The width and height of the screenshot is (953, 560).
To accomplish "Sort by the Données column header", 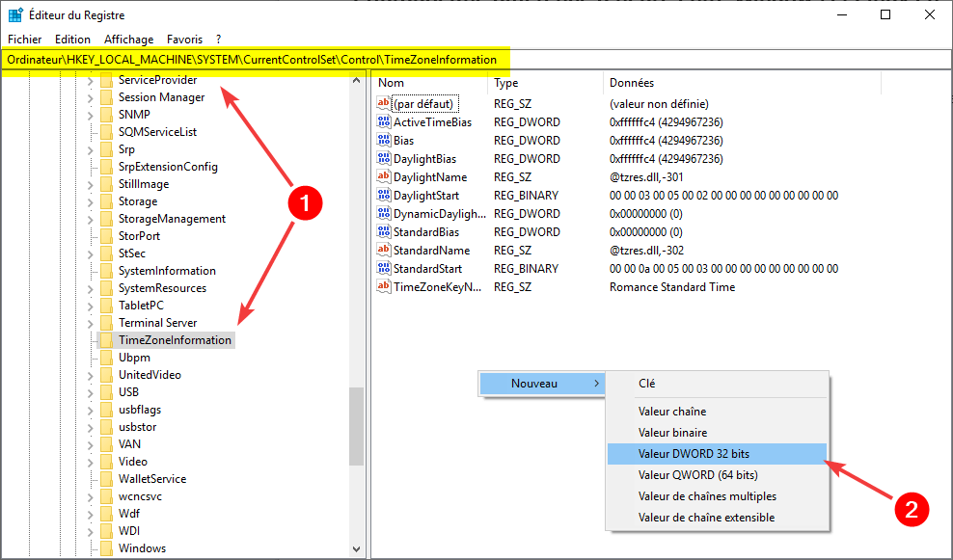I will tap(742, 83).
